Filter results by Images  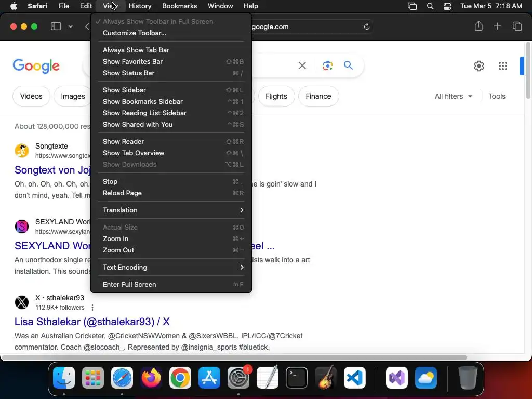click(73, 96)
